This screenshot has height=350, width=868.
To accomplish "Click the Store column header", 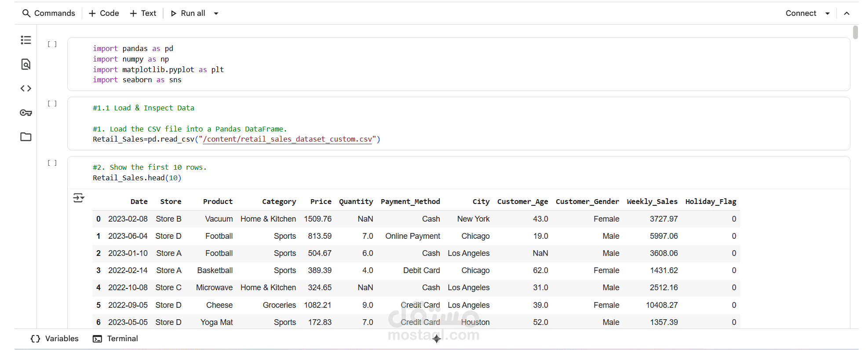I will (171, 201).
